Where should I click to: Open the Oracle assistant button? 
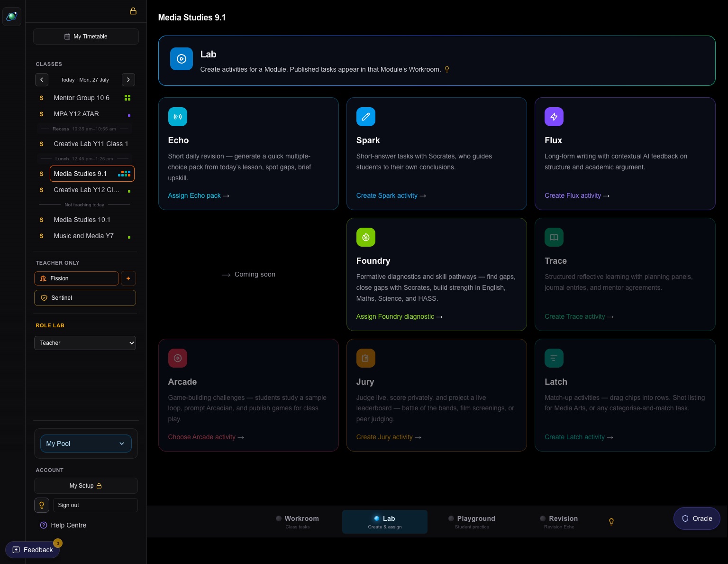[697, 518]
